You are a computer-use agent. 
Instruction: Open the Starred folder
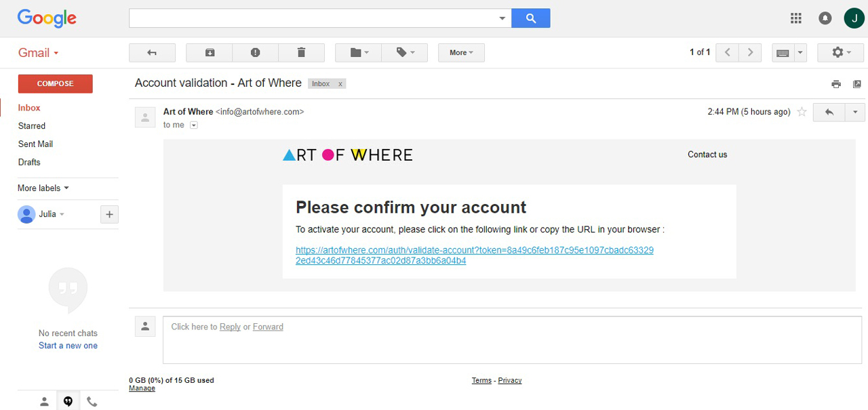click(32, 126)
